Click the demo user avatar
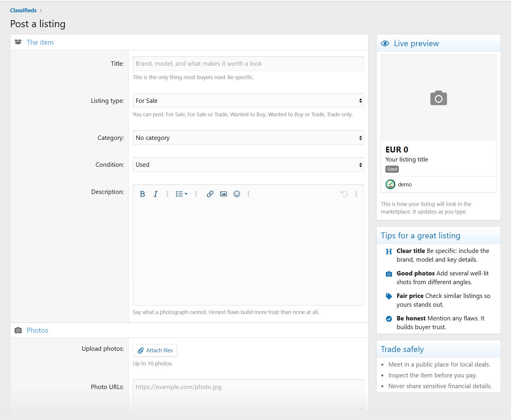The width and height of the screenshot is (511, 420). [x=390, y=184]
